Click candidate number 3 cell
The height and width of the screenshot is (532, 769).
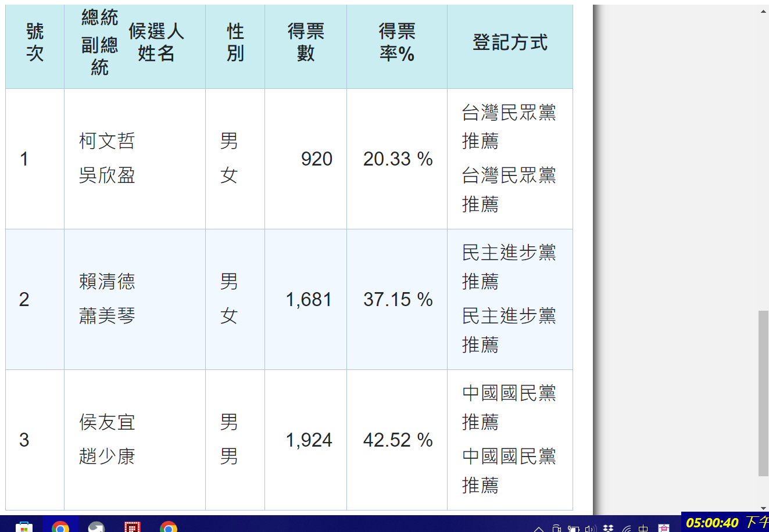tap(35, 440)
